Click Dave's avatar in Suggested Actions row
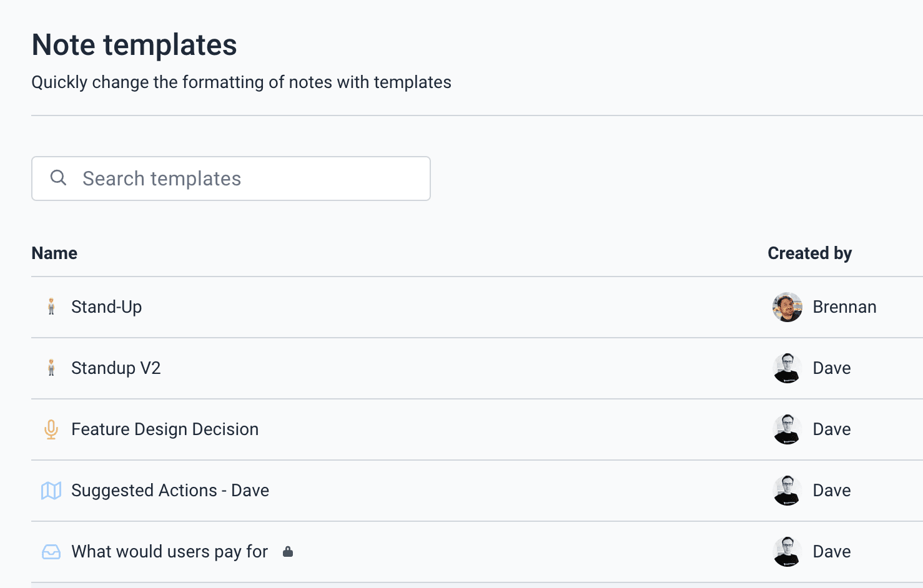 pos(787,491)
